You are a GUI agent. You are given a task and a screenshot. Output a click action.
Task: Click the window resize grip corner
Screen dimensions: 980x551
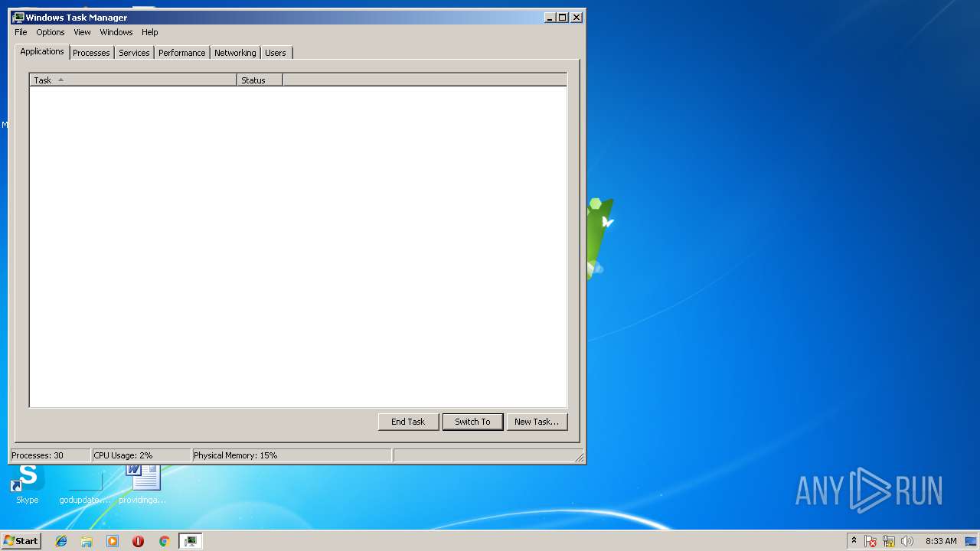tap(580, 458)
